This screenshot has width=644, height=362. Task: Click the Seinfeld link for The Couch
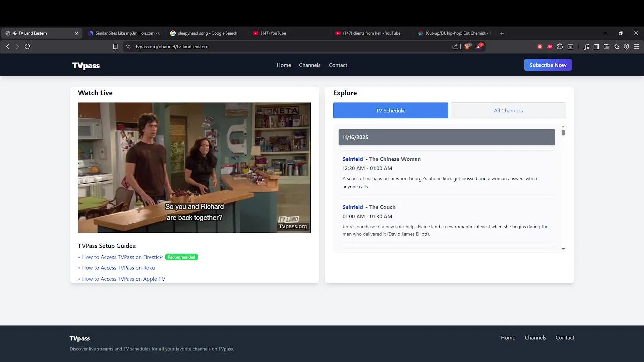pos(353,207)
